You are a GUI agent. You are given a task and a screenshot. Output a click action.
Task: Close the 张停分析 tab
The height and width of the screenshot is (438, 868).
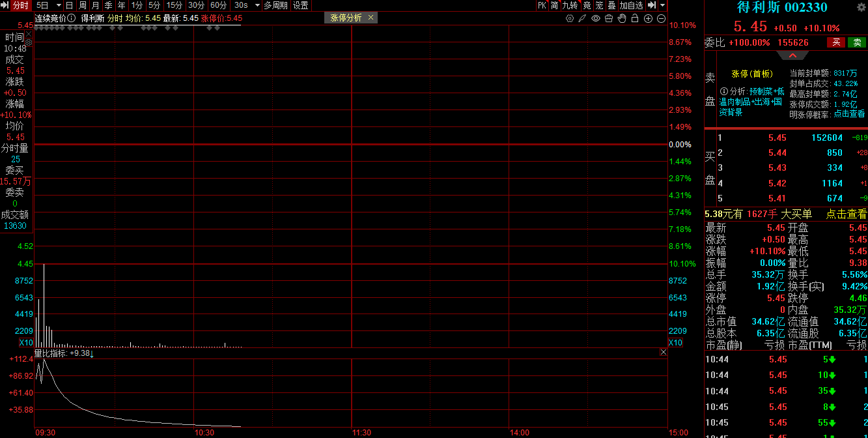(371, 18)
